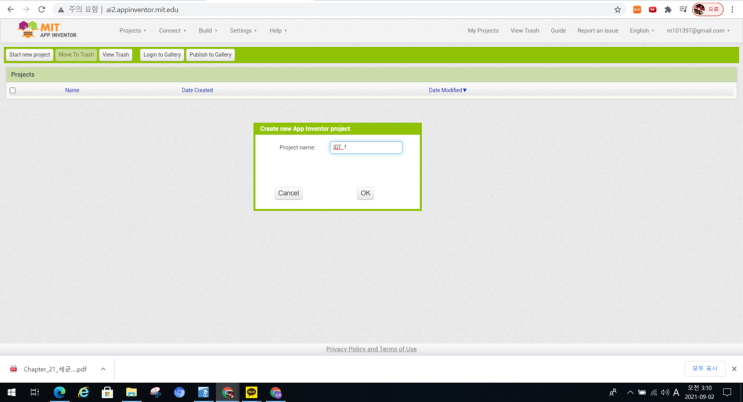Image resolution: width=743 pixels, height=402 pixels.
Task: Open the media control playlist icon
Action: coord(683,9)
